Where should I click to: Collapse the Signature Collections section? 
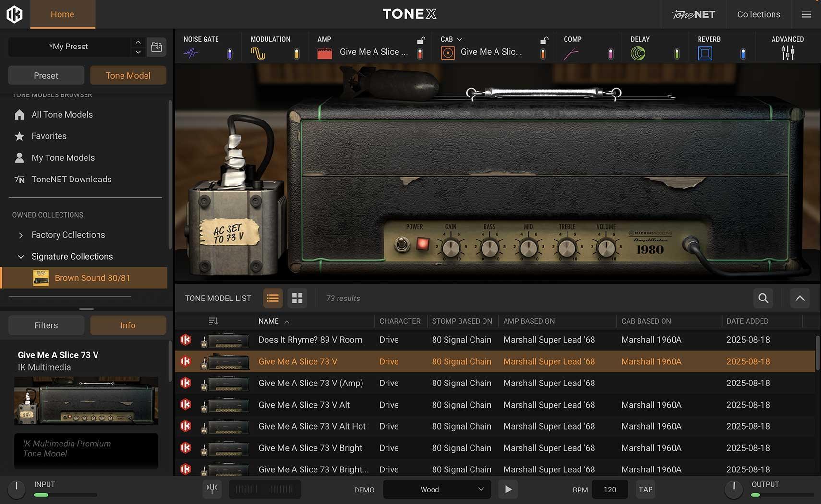click(20, 256)
